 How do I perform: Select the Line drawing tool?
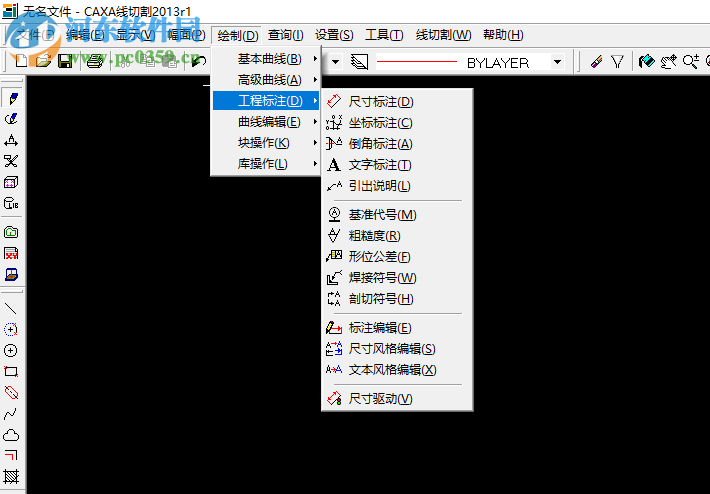tap(11, 309)
